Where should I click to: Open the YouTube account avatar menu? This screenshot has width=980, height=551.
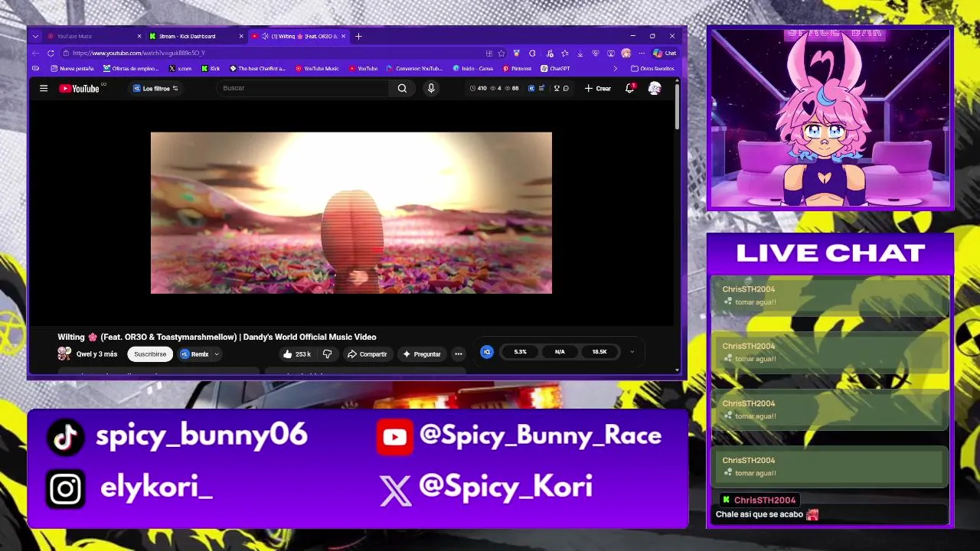655,89
